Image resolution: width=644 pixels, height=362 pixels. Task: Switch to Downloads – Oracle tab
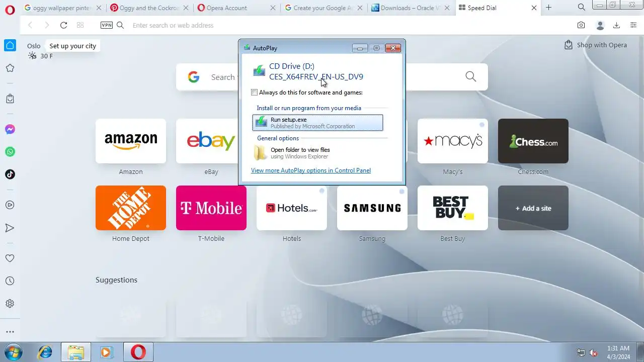pyautogui.click(x=411, y=8)
